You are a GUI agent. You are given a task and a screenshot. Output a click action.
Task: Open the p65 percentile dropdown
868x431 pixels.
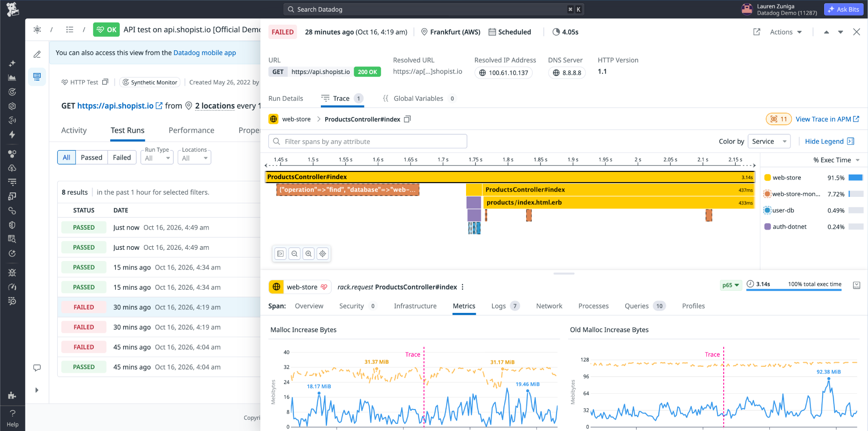click(x=730, y=285)
